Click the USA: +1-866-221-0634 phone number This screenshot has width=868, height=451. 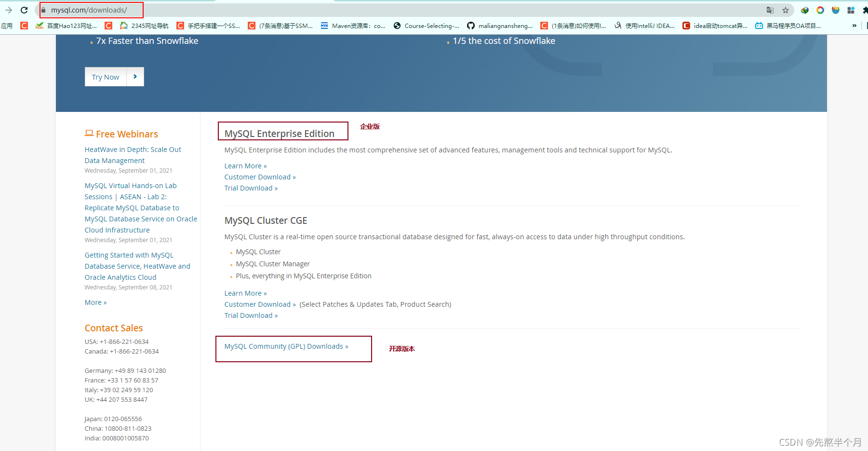pos(117,342)
